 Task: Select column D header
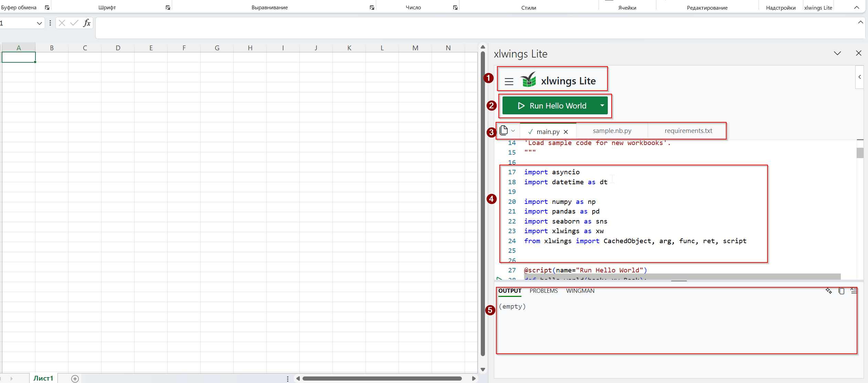coord(118,48)
